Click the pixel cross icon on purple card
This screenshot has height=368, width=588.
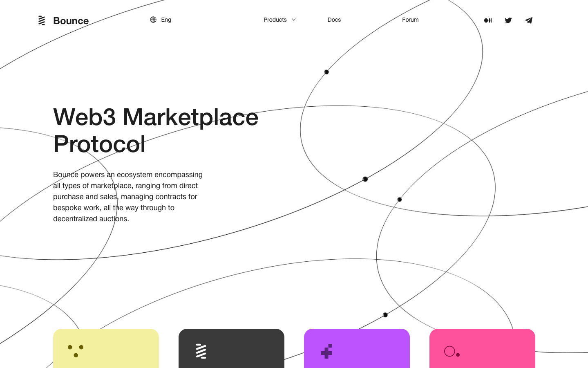click(326, 351)
